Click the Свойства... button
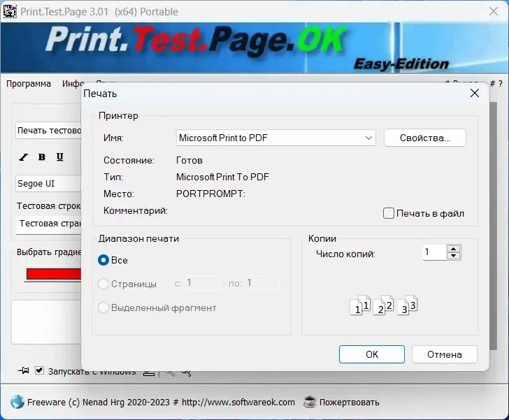This screenshot has width=509, height=420. tap(425, 138)
